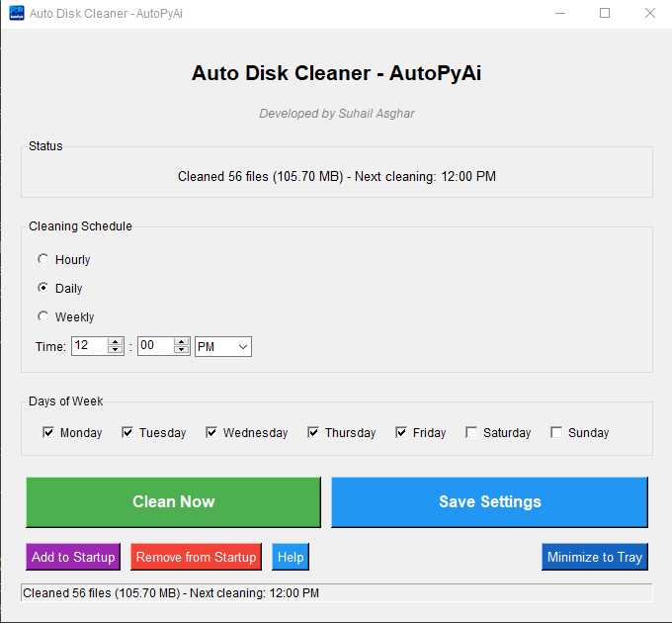Viewport: 672px width, 623px height.
Task: Click Add to Startup button
Action: tap(73, 557)
